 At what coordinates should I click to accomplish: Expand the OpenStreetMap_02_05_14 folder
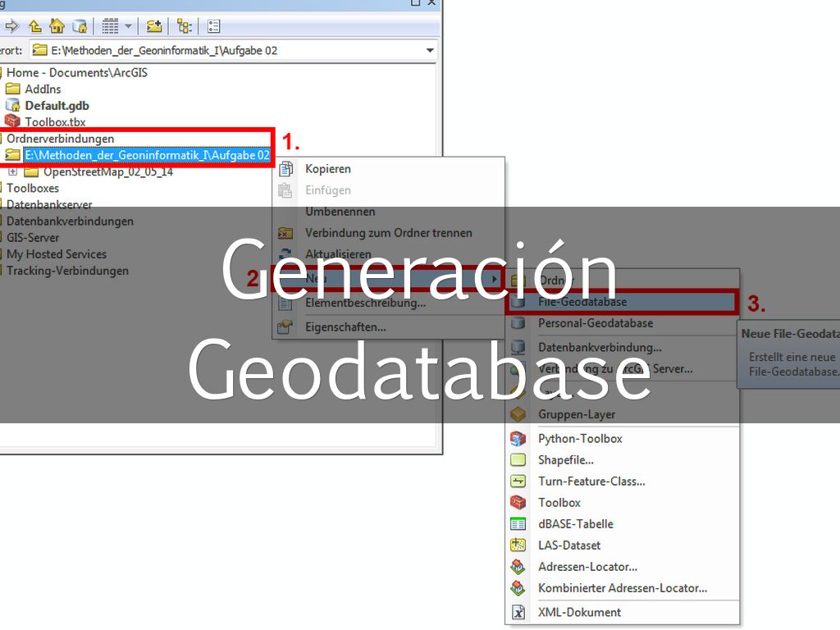pyautogui.click(x=12, y=172)
